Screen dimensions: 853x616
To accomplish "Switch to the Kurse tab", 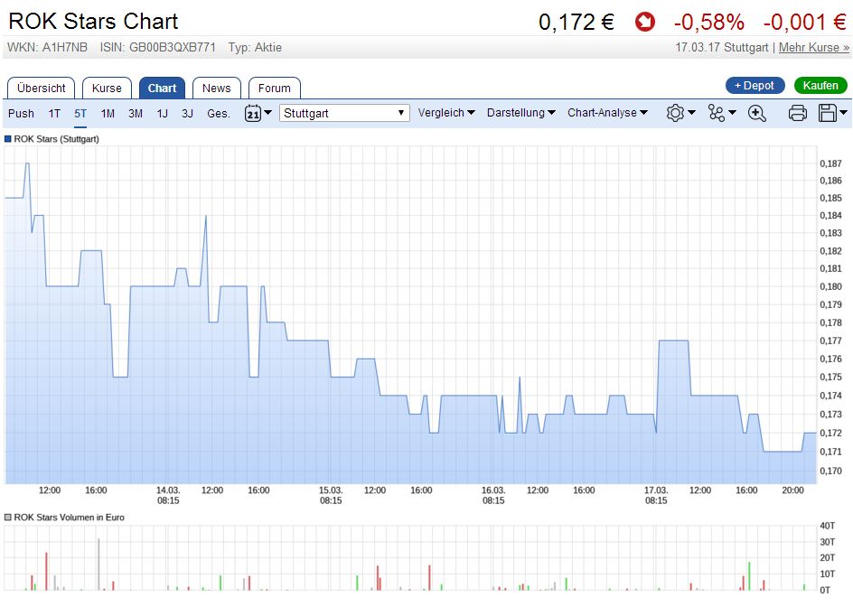I will (107, 89).
